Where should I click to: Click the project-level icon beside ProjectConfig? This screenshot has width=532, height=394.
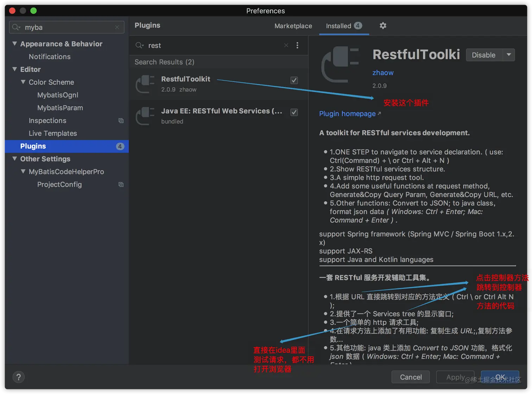click(121, 185)
